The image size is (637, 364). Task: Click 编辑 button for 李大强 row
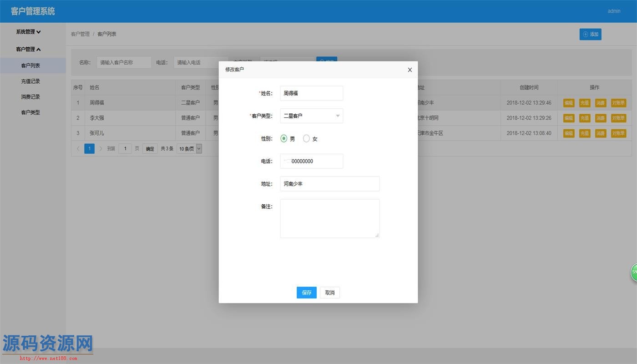(569, 118)
